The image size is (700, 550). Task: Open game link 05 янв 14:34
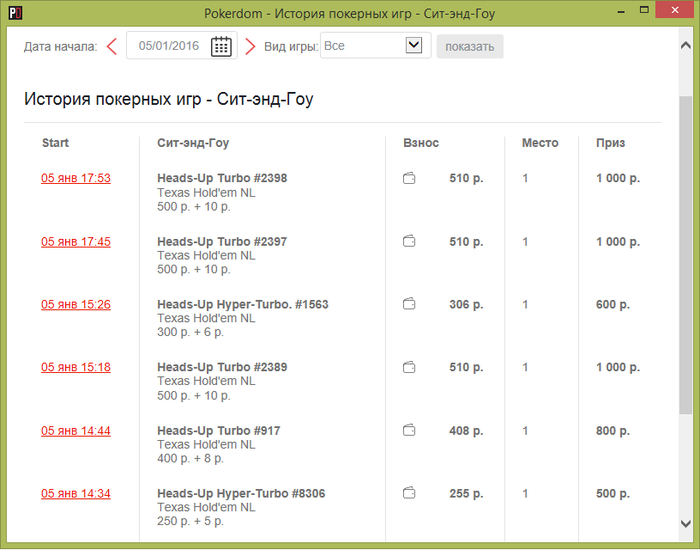(76, 494)
